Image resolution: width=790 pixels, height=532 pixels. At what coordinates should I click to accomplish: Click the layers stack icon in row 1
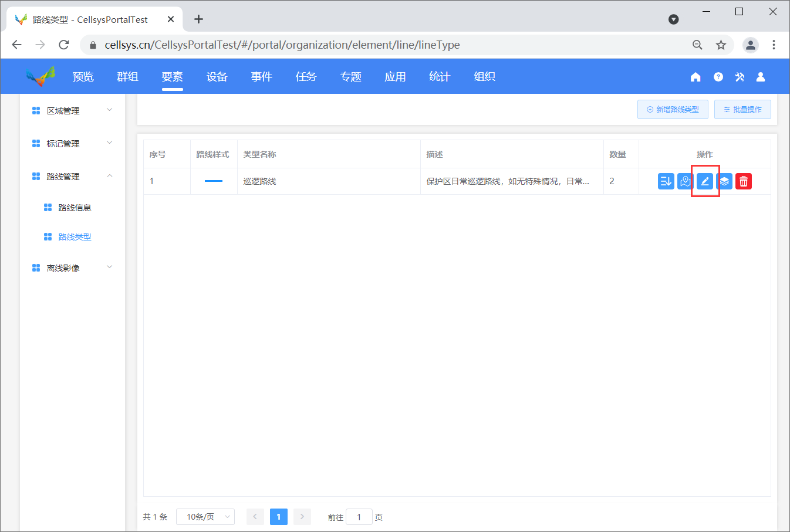coord(724,181)
